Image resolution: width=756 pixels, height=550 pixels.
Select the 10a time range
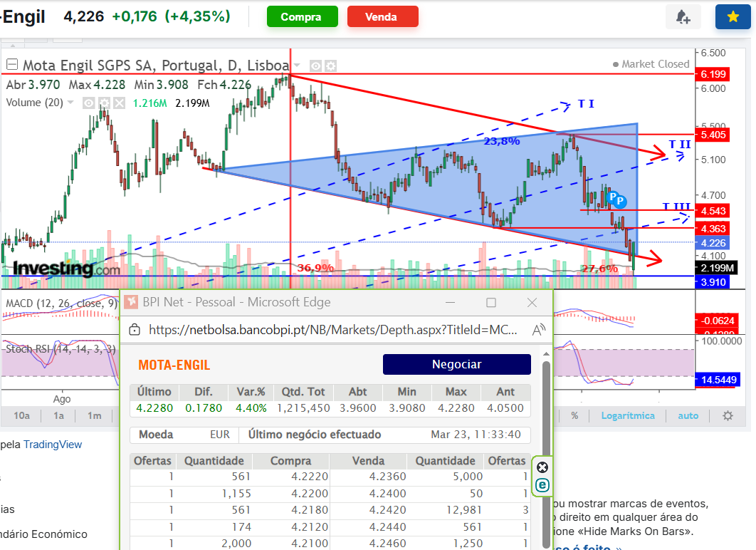point(21,415)
